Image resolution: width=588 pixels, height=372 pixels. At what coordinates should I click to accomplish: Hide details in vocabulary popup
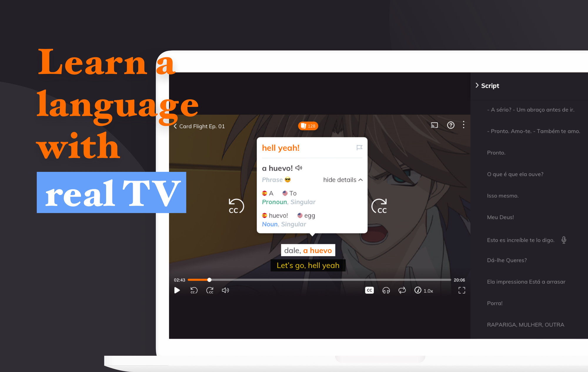(343, 180)
